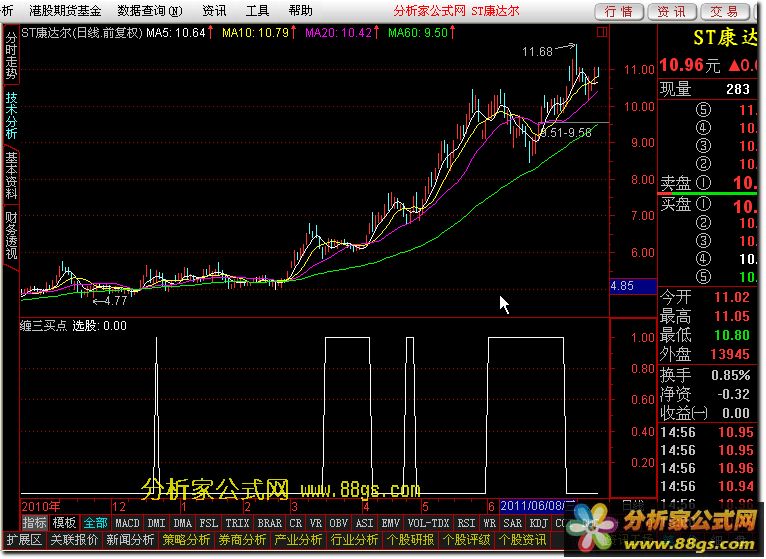Select the 全部 indicator filter
This screenshot has width=766, height=559.
tap(95, 522)
